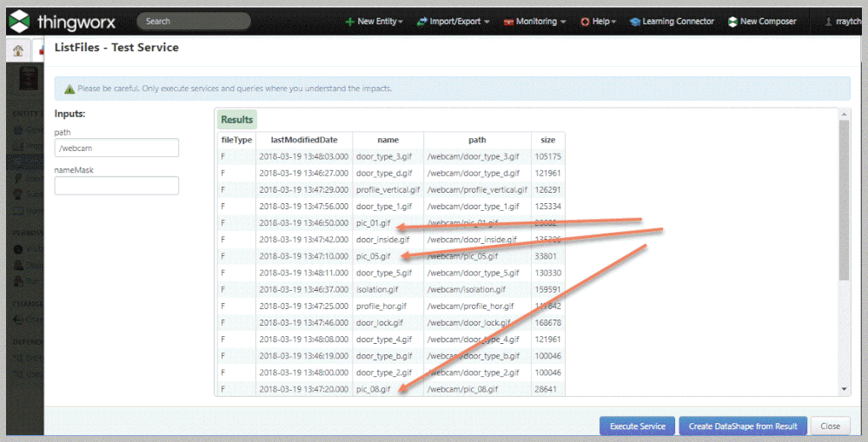
Task: Click the green plus New Entity icon
Action: (x=350, y=22)
